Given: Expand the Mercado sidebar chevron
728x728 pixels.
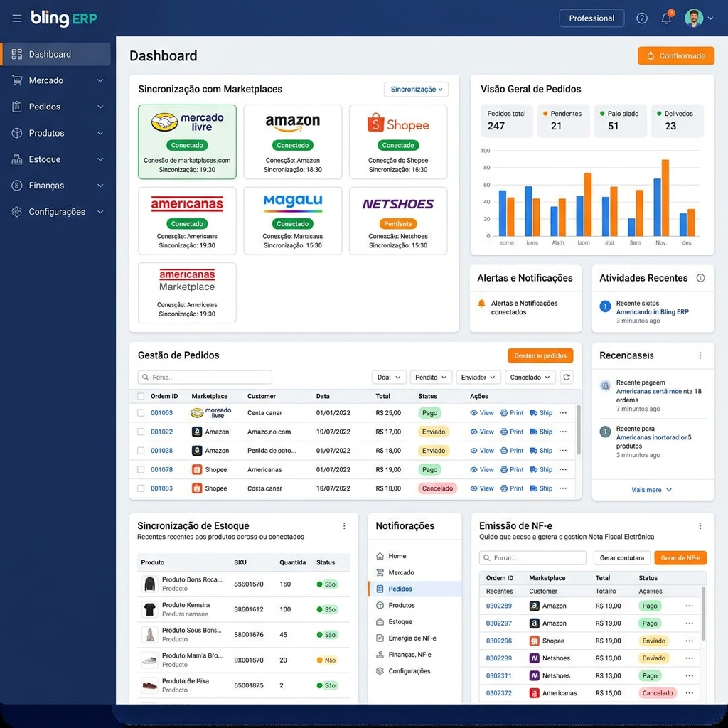Looking at the screenshot, I should click(100, 80).
